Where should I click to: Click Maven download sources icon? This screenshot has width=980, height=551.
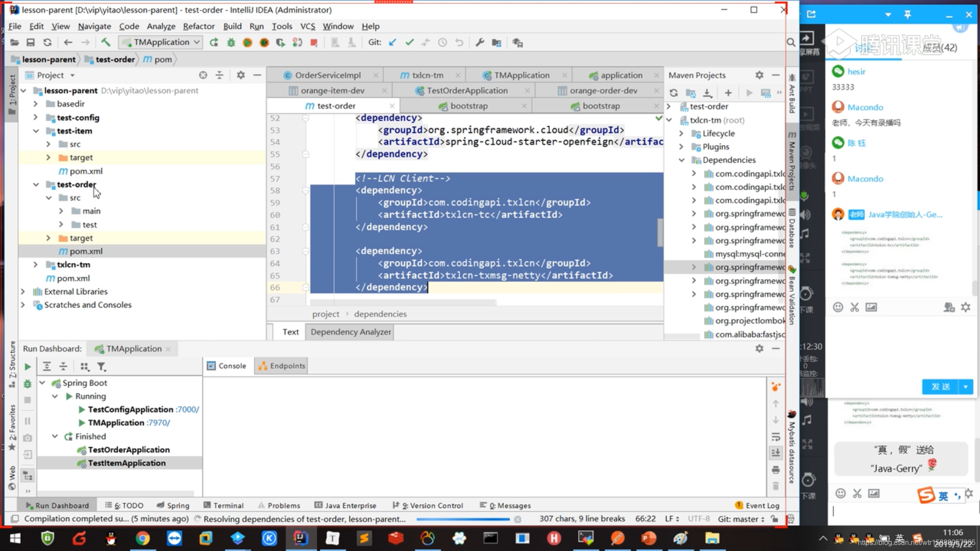click(707, 93)
